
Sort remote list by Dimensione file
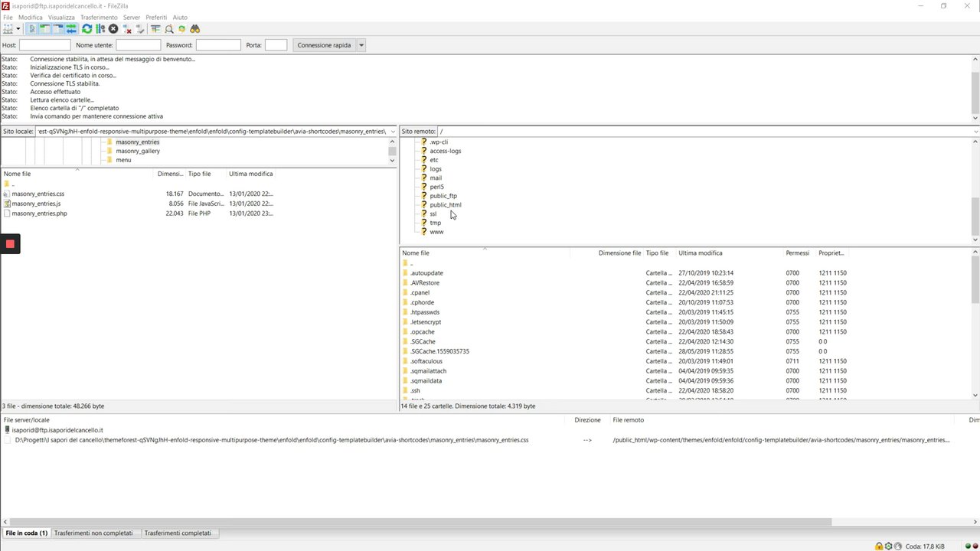pos(619,253)
